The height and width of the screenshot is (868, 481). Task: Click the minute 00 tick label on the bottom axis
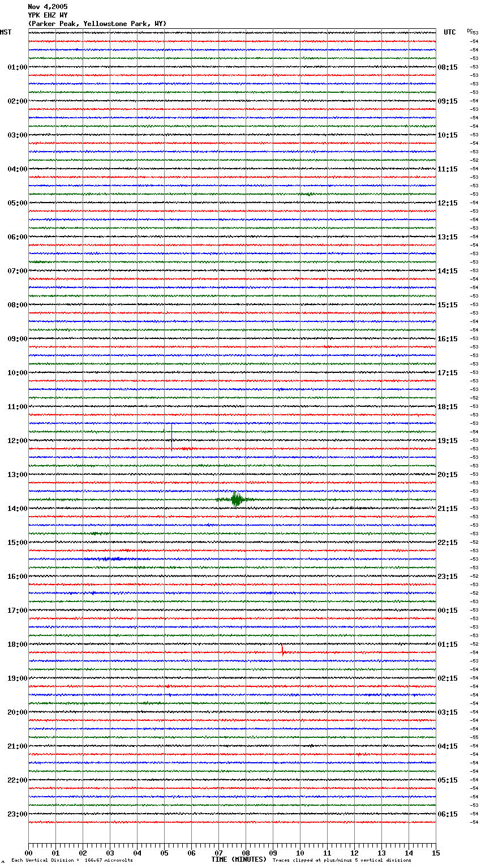click(28, 853)
